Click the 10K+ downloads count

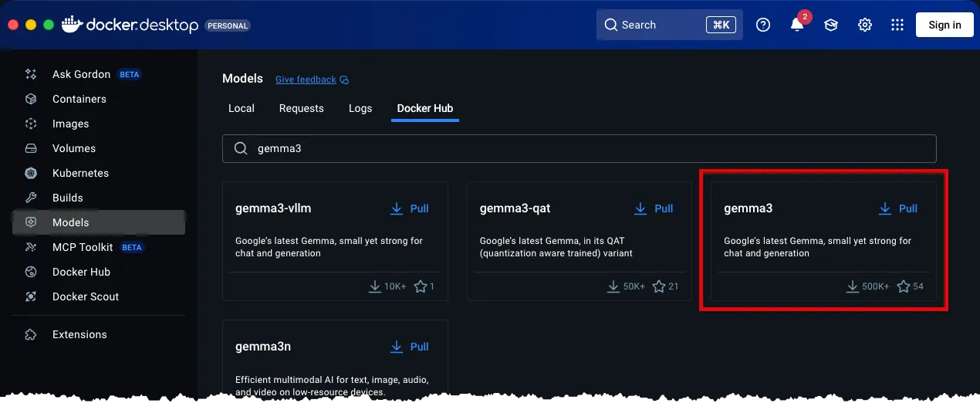click(395, 286)
